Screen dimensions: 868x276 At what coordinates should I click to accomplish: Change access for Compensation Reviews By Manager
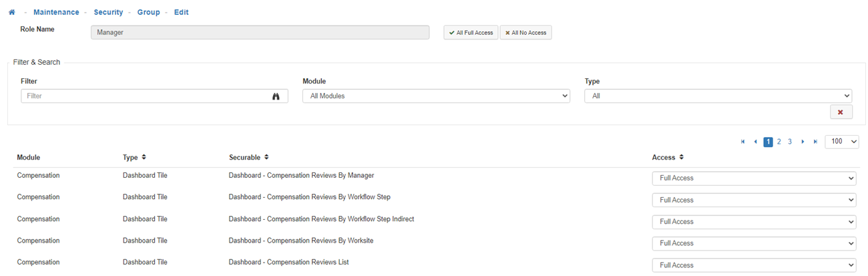[754, 178]
